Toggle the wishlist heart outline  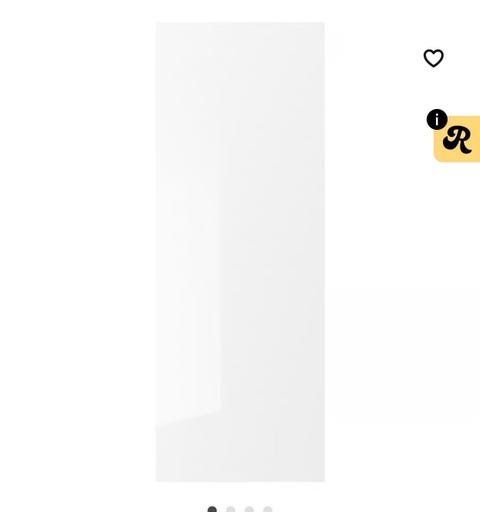(x=433, y=58)
